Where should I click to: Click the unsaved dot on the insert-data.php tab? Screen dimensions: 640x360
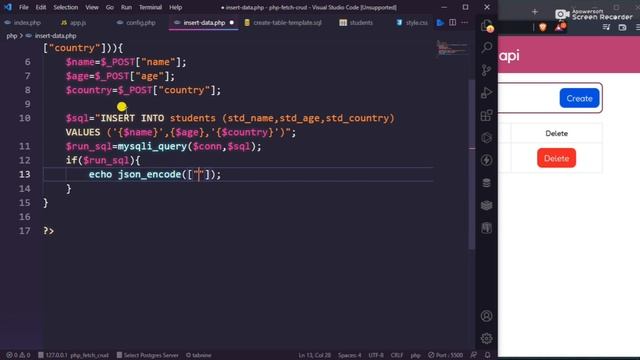click(231, 23)
